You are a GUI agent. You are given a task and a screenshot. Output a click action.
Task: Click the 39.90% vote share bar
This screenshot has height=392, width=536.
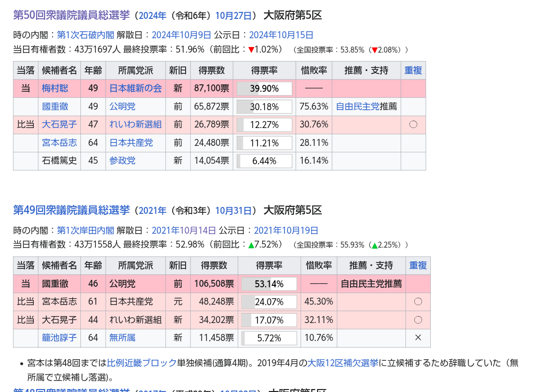pos(264,89)
